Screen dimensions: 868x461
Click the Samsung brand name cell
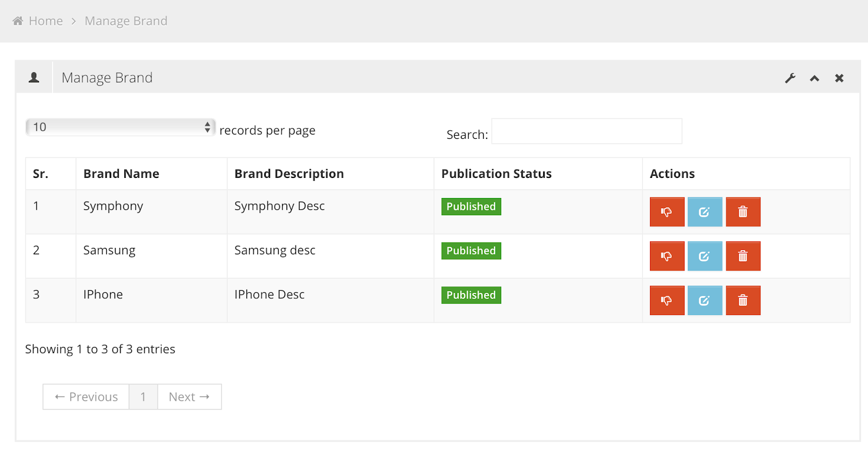[x=151, y=256]
